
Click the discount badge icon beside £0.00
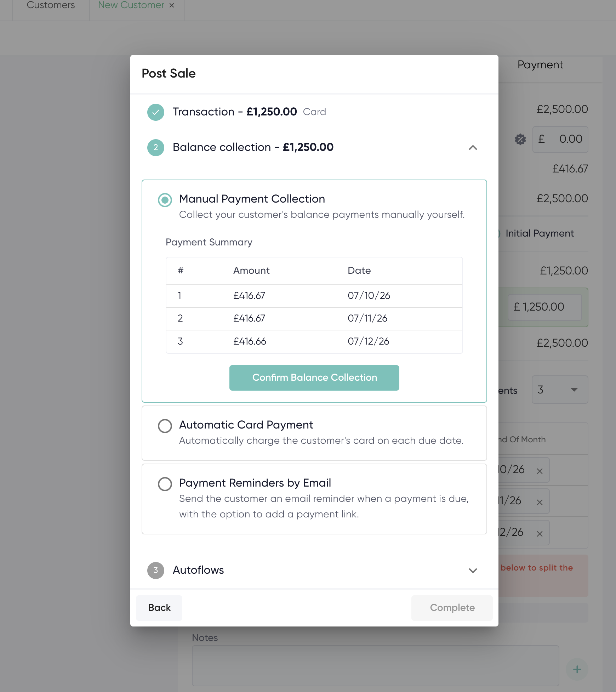520,139
